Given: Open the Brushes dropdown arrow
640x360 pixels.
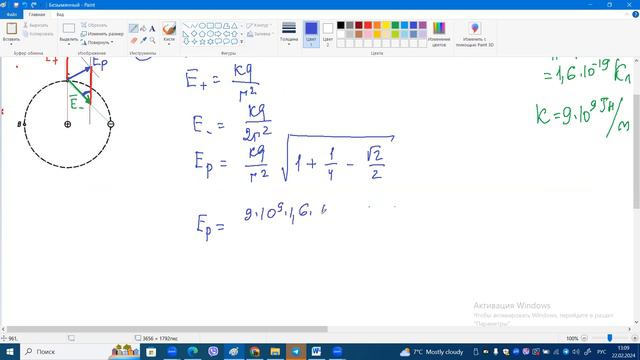Looking at the screenshot, I should tap(169, 44).
